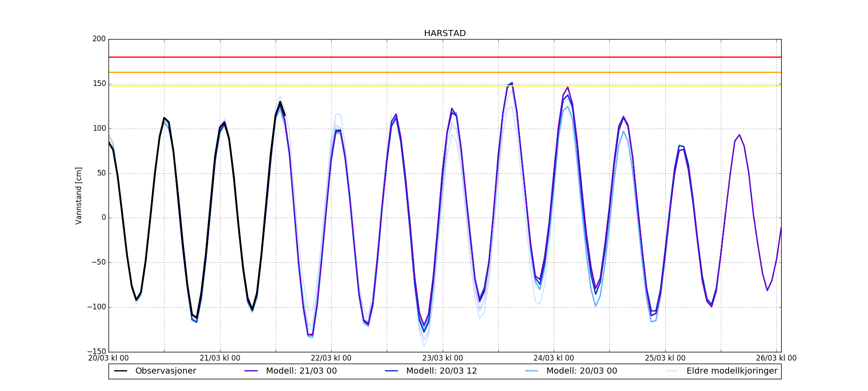Click the 'Eldre modellkjoringer' legend label
The height and width of the screenshot is (391, 868).
tap(732, 371)
